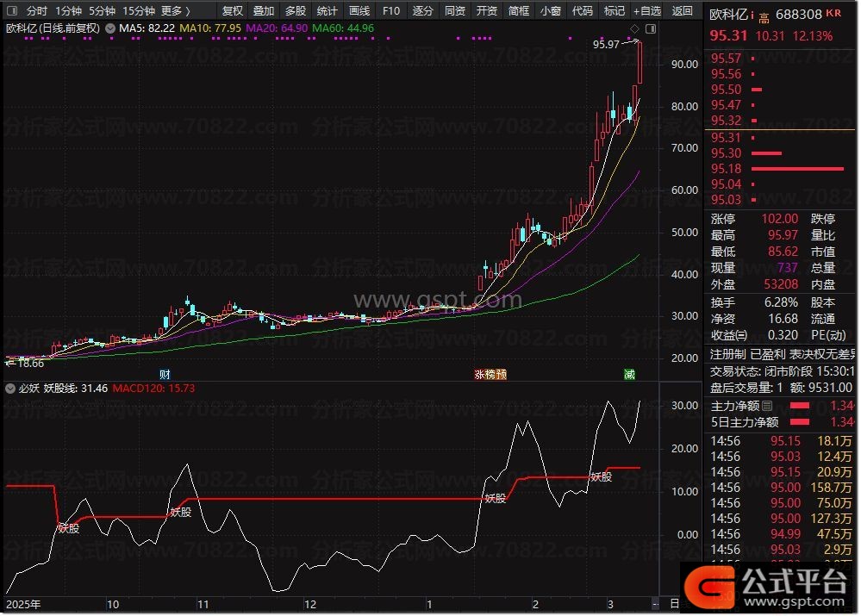Click the 减 event marker icon
The width and height of the screenshot is (861, 616).
click(x=630, y=374)
